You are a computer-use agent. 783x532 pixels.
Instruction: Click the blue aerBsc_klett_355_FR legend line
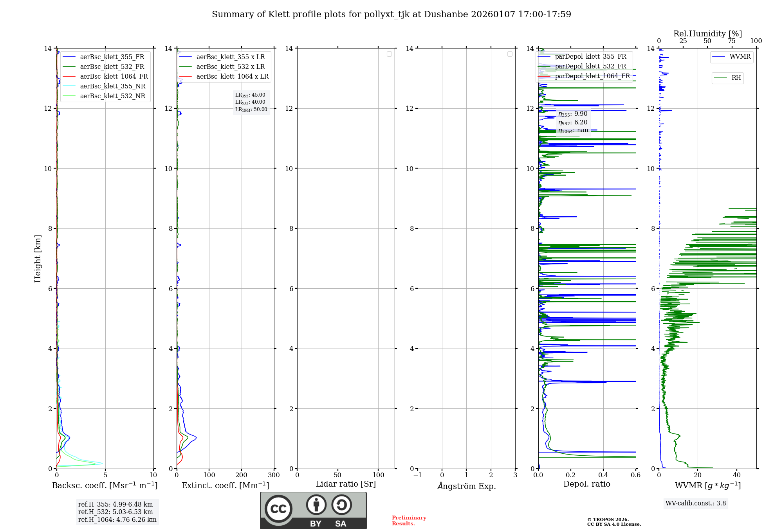coord(69,57)
